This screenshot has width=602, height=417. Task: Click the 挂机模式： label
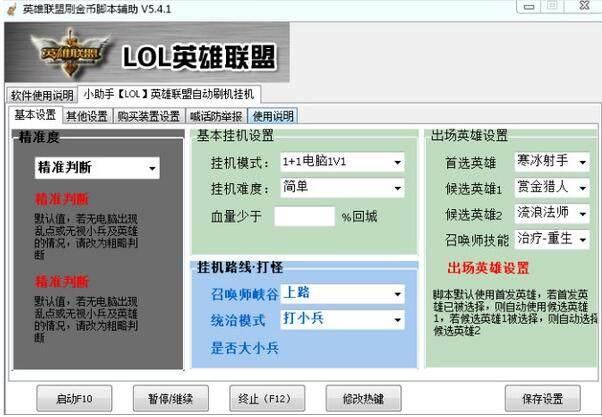click(x=240, y=163)
